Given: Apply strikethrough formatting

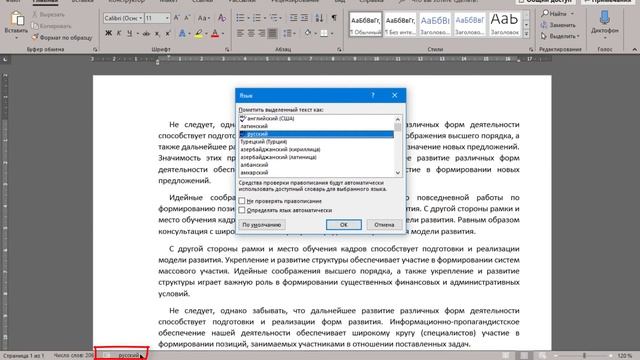Looking at the screenshot, I should 146,34.
